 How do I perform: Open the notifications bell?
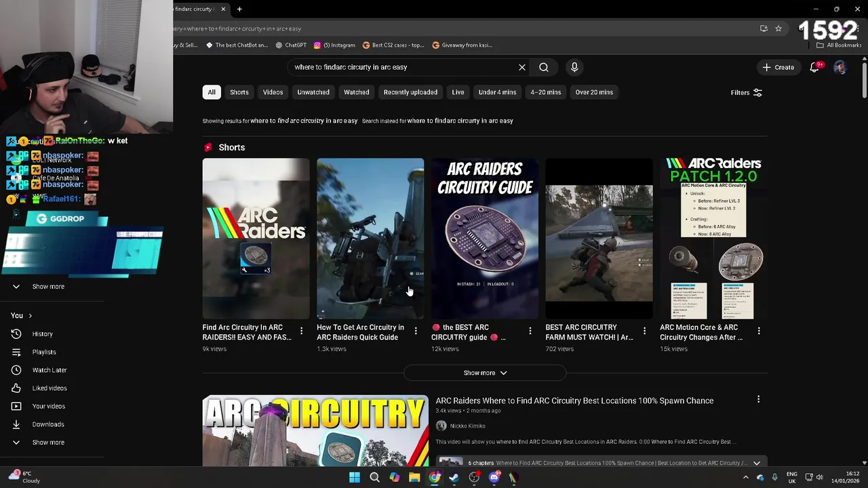click(815, 67)
